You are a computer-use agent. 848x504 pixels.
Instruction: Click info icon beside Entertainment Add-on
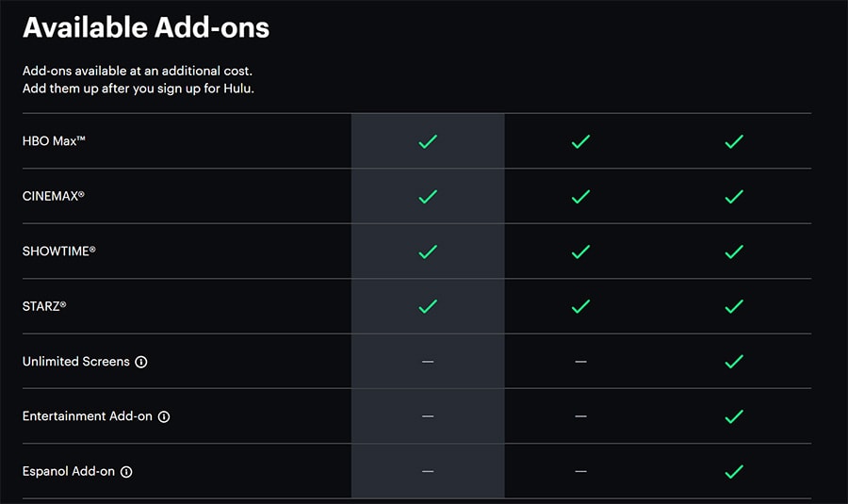coord(164,416)
